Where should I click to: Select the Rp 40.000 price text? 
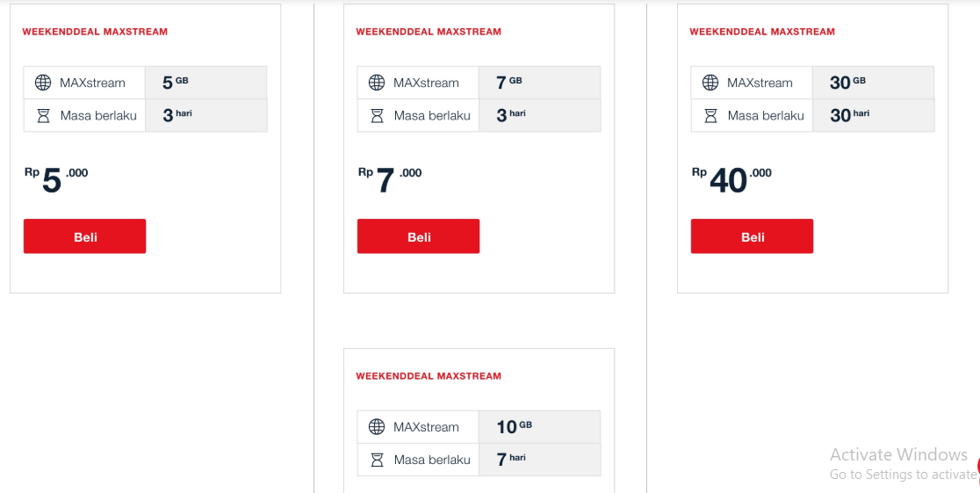click(x=731, y=179)
